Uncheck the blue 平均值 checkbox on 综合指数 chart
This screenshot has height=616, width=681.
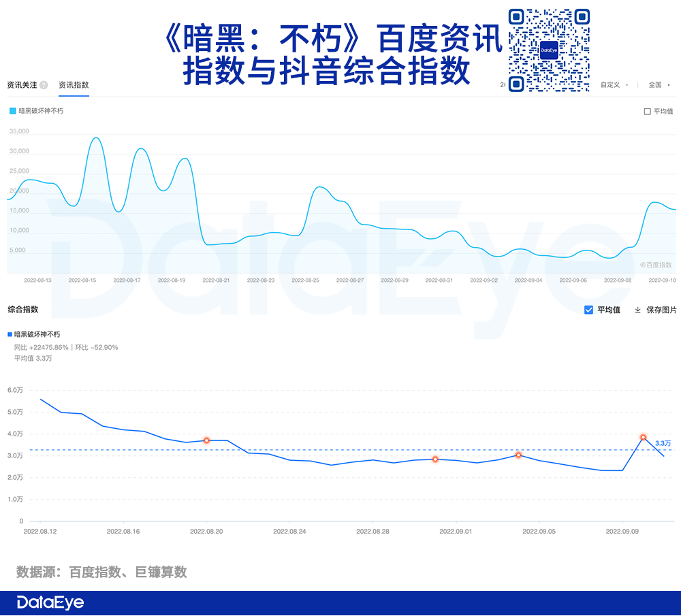[588, 310]
